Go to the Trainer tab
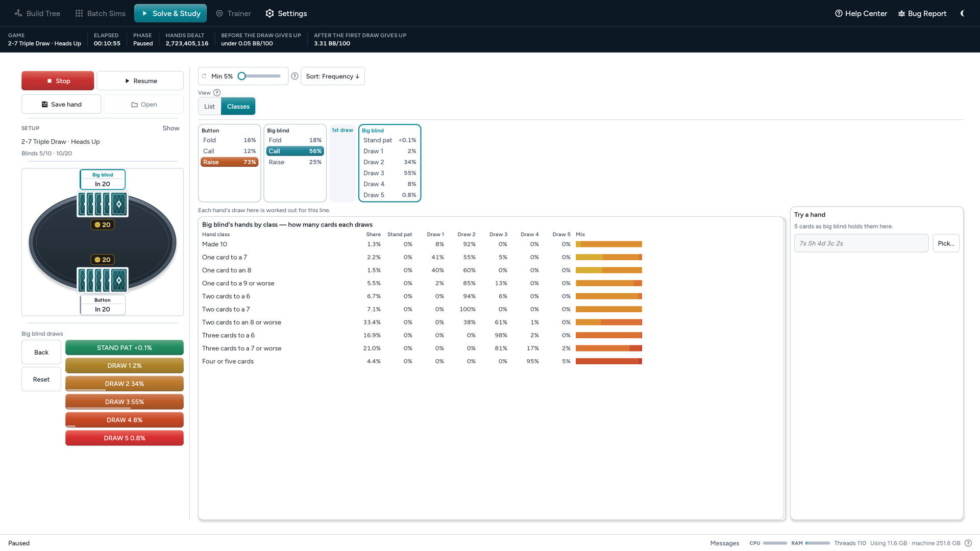980x551 pixels. 234,13
